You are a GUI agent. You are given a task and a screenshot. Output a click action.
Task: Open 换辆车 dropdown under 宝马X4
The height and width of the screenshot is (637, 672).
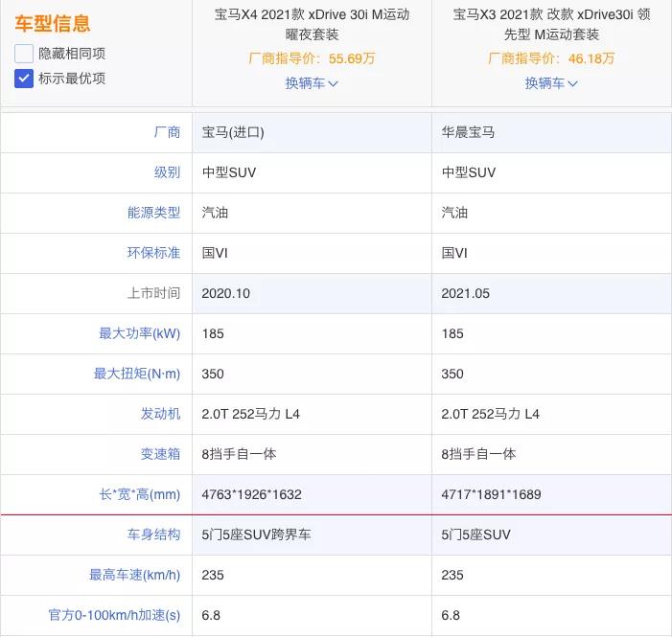click(x=312, y=83)
